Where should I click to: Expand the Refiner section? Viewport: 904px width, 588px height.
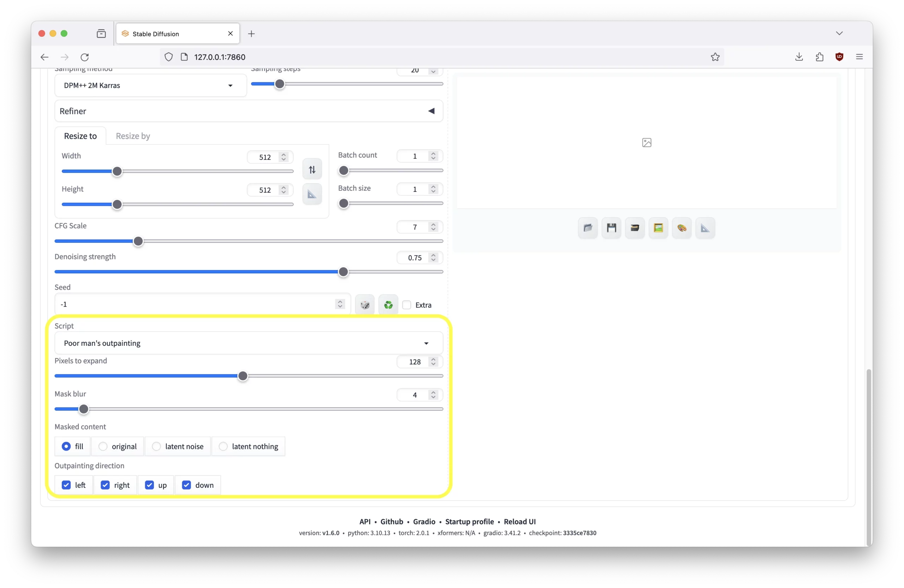(x=249, y=111)
